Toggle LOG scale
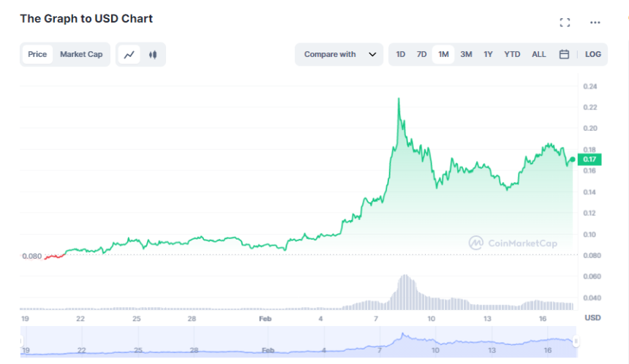The width and height of the screenshot is (629, 364). coord(593,54)
